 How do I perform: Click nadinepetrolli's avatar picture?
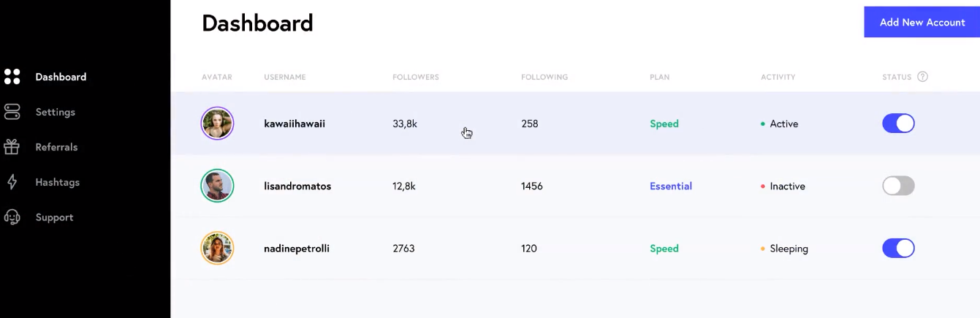pos(217,249)
